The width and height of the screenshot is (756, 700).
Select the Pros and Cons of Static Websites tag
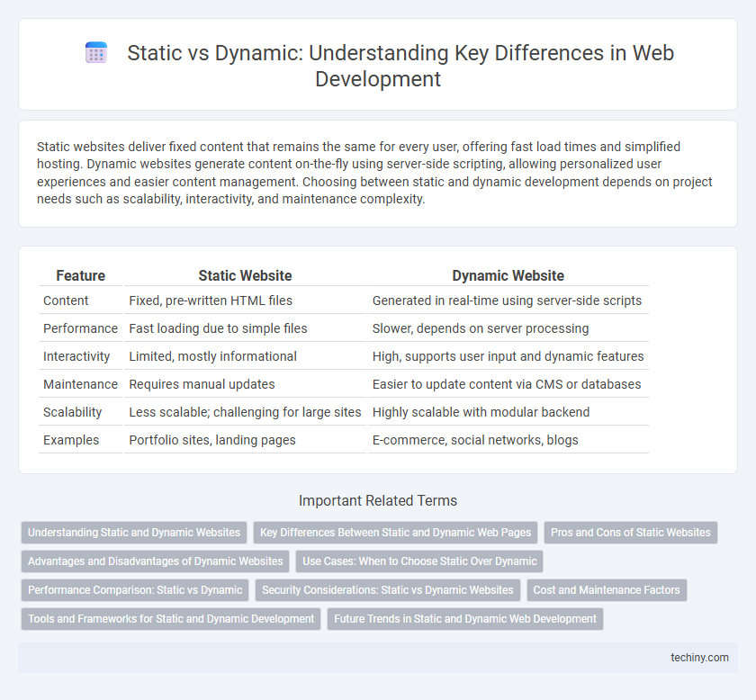631,533
